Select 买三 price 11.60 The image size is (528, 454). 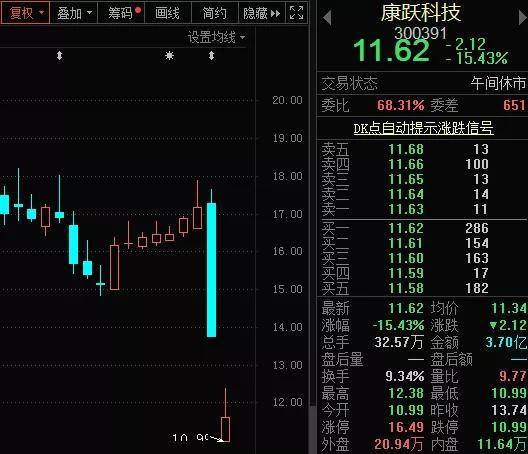[x=406, y=258]
